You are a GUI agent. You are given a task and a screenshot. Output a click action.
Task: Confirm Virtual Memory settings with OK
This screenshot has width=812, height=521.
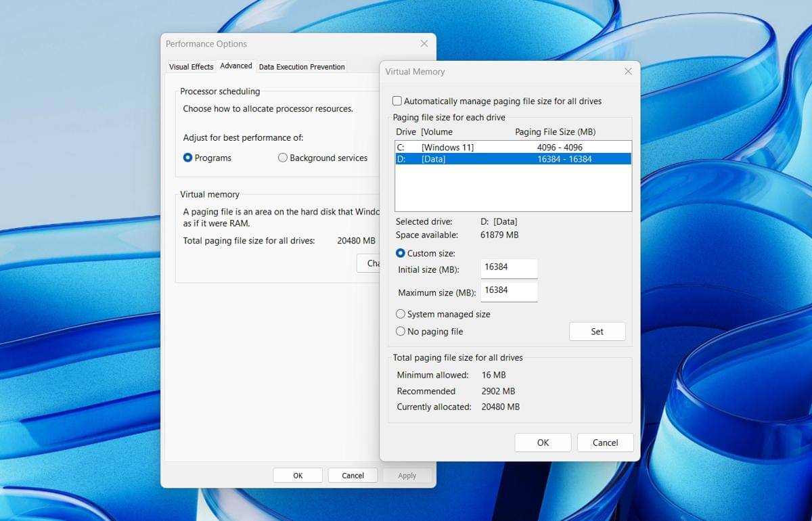point(542,442)
